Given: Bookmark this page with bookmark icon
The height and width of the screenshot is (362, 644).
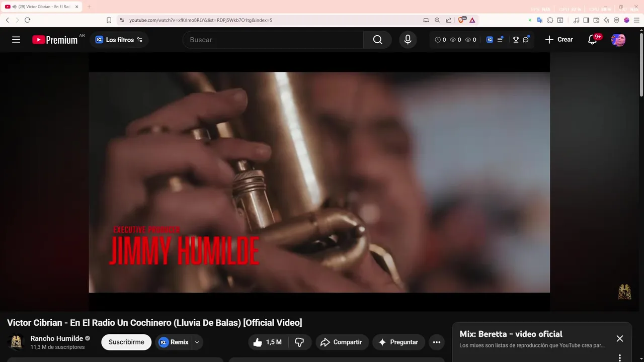Looking at the screenshot, I should point(109,20).
